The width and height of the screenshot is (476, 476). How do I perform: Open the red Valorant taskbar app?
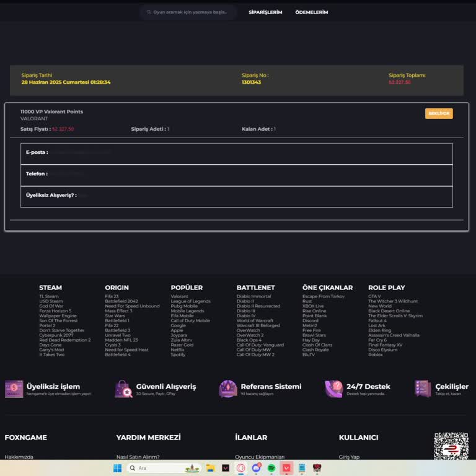click(286, 468)
